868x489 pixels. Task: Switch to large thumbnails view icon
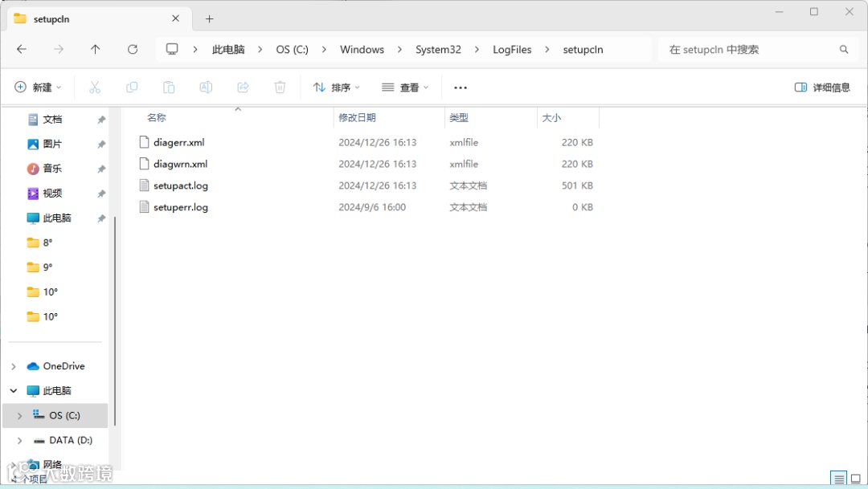tap(856, 479)
